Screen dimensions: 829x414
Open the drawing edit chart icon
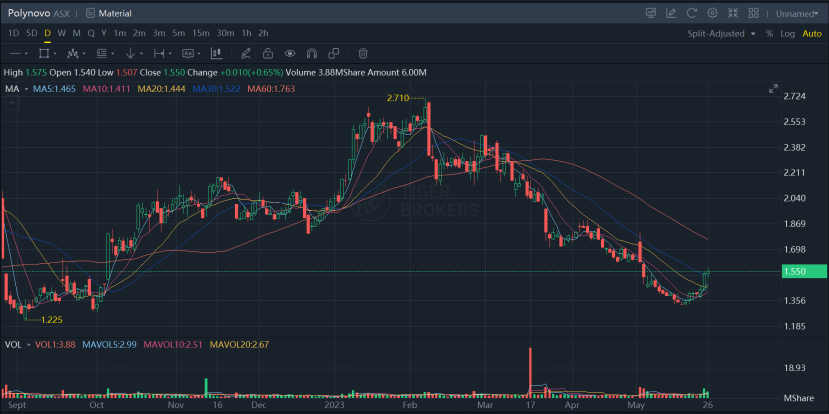[671, 13]
